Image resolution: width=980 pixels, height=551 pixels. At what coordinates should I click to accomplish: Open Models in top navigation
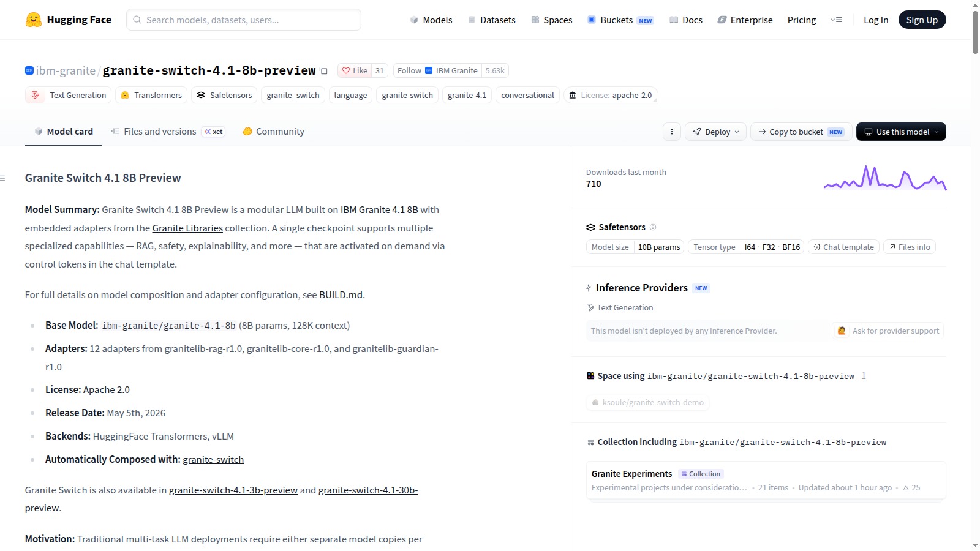(431, 20)
